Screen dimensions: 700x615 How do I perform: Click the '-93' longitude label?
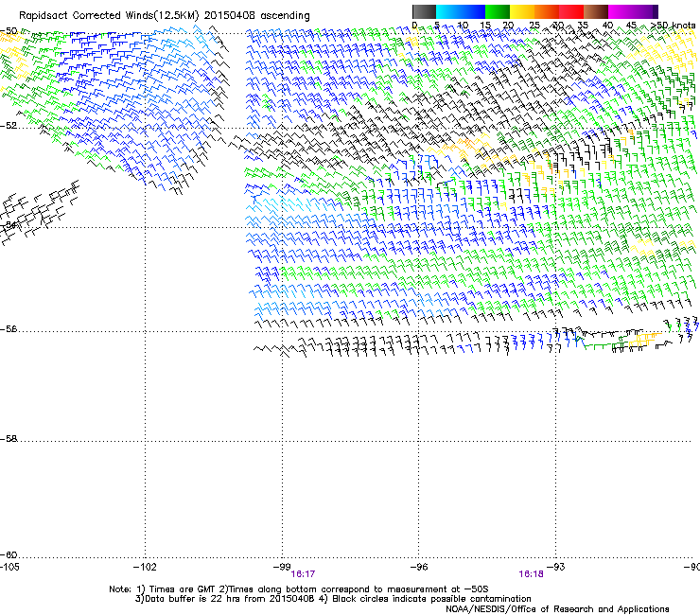556,567
